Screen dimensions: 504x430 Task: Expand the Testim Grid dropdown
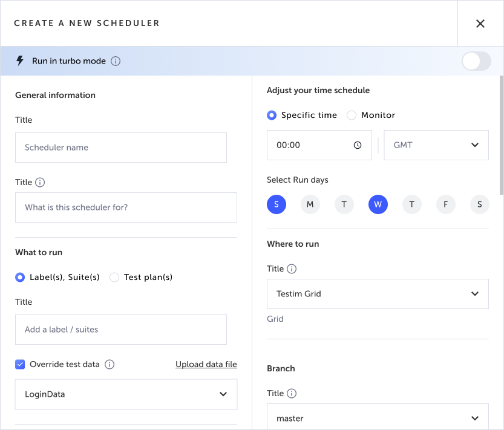pos(378,294)
